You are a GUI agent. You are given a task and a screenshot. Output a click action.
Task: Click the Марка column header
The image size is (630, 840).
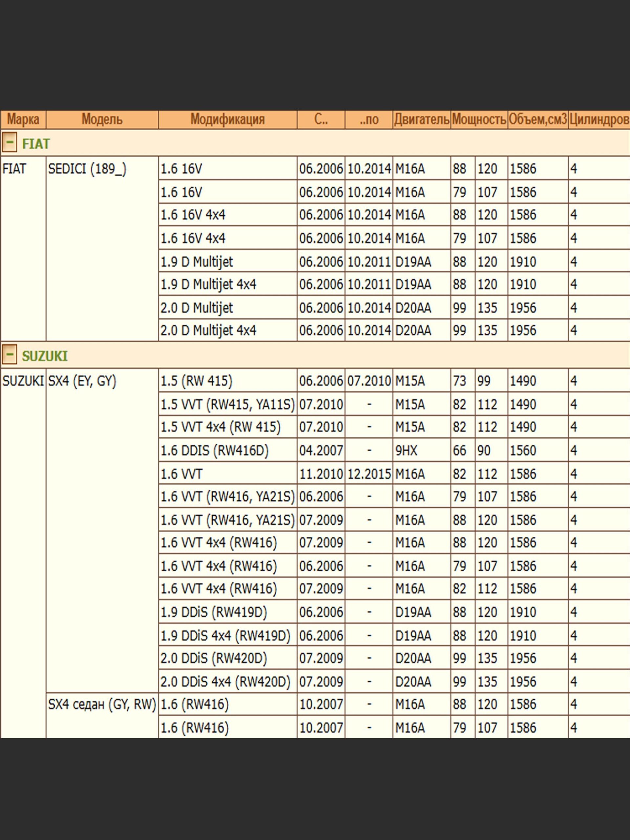(23, 119)
